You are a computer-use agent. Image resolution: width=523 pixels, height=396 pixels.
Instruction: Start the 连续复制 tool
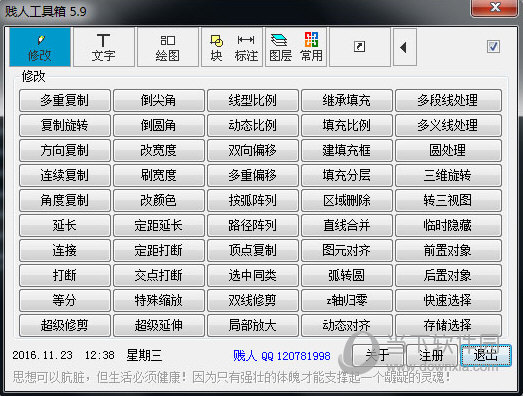65,175
